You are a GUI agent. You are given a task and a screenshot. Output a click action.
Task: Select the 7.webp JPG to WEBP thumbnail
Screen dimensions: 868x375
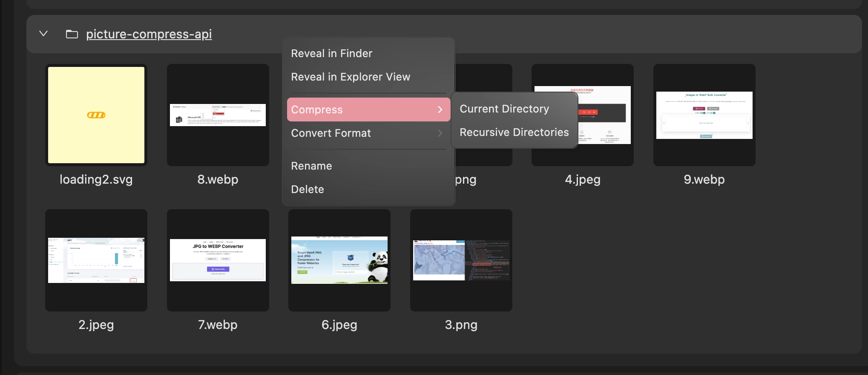pos(218,260)
